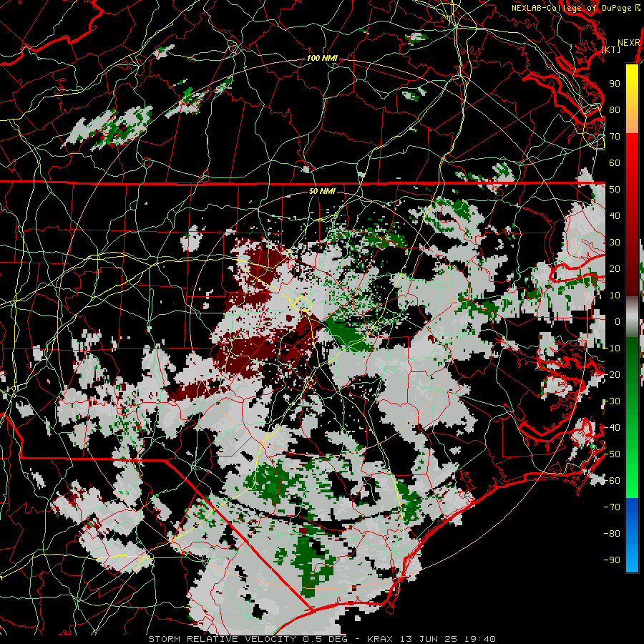This screenshot has height=644, width=644.
Task: Click the "[KT]" units label above color scale
Action: (x=611, y=49)
